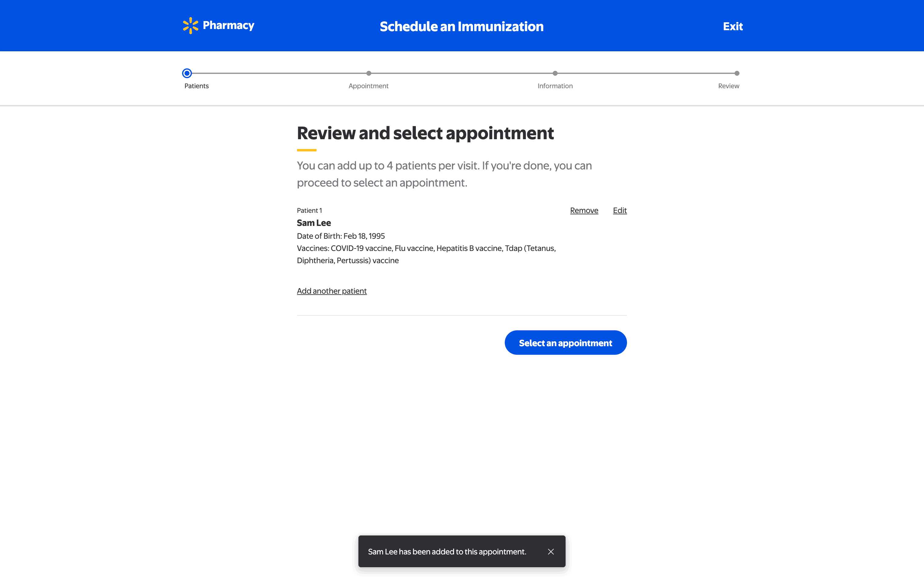Click the Schedule an Immunization title
Viewport: 924px width, 577px height.
tap(461, 26)
